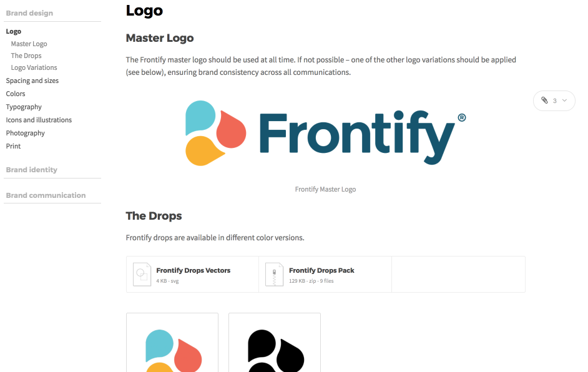Click the paperclip attachments icon
588x372 pixels.
click(544, 100)
